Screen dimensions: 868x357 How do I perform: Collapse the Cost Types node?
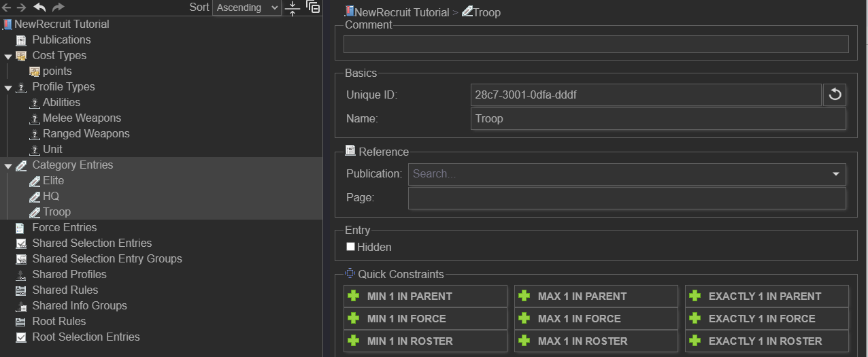(8, 56)
